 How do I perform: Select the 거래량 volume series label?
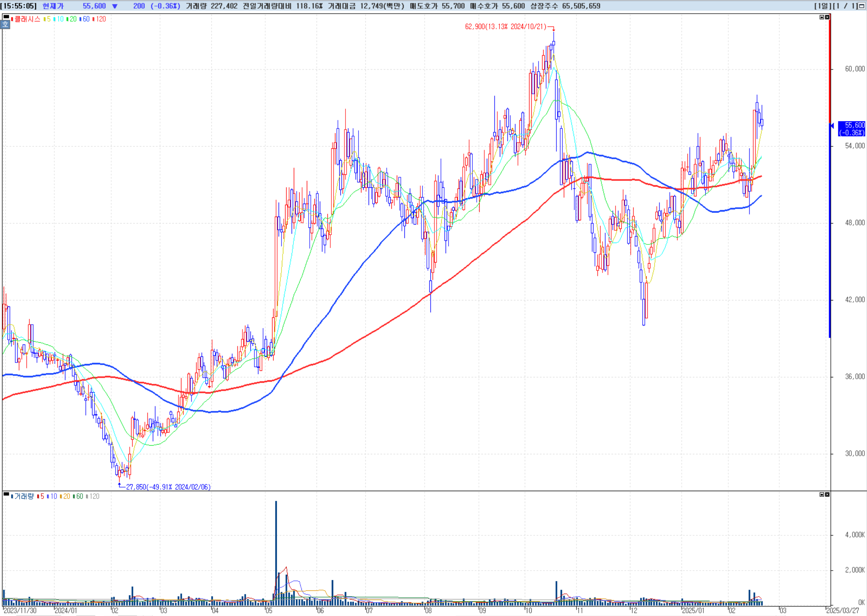pyautogui.click(x=23, y=496)
